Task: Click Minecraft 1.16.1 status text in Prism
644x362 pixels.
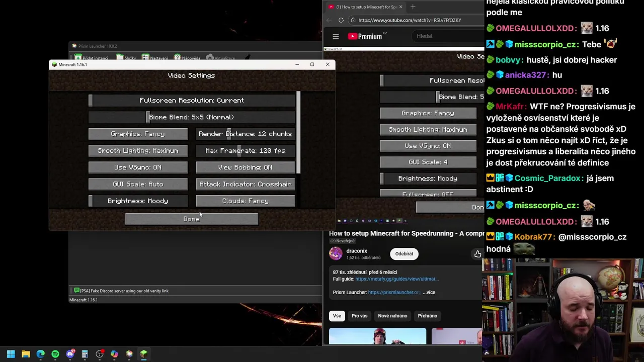Action: pyautogui.click(x=84, y=300)
